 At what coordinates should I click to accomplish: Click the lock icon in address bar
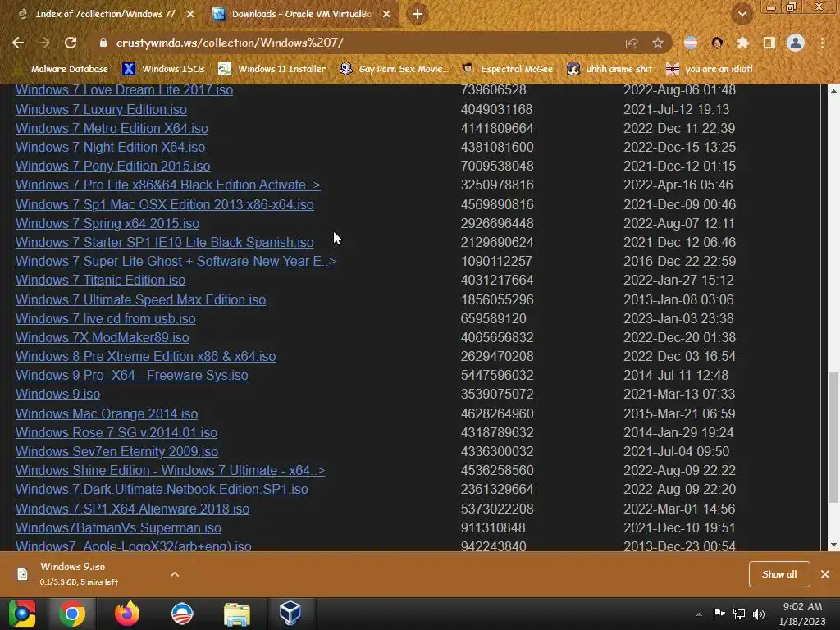pos(103,43)
